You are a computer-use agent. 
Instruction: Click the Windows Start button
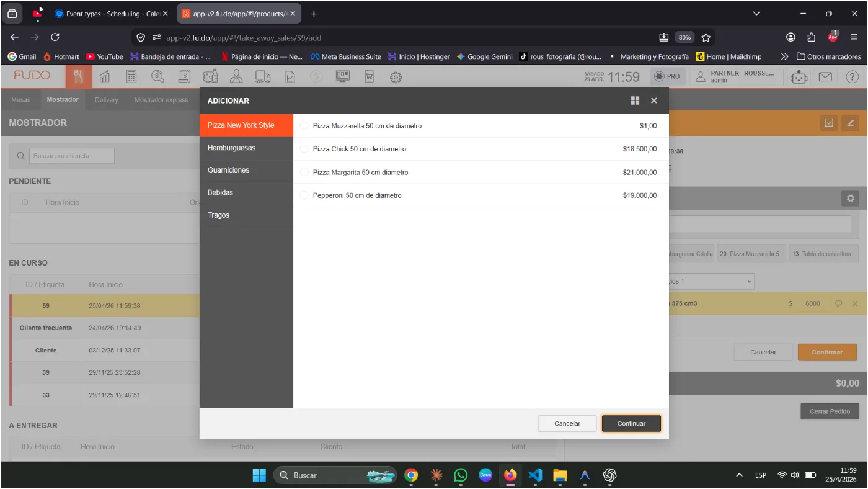(259, 475)
